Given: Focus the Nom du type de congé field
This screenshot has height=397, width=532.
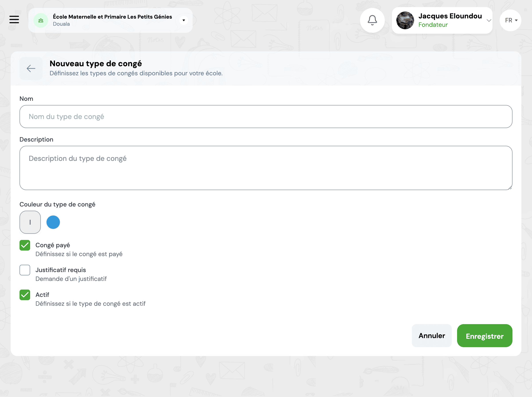Looking at the screenshot, I should point(266,117).
